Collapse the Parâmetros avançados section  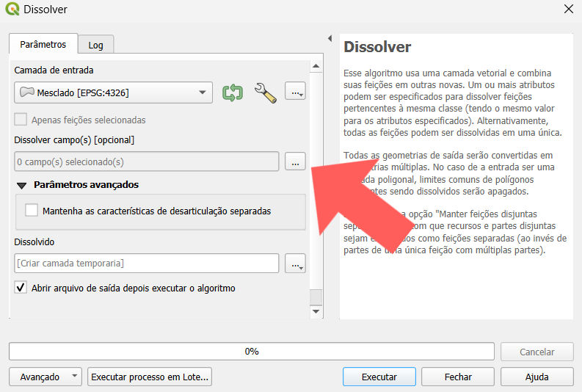[x=21, y=185]
